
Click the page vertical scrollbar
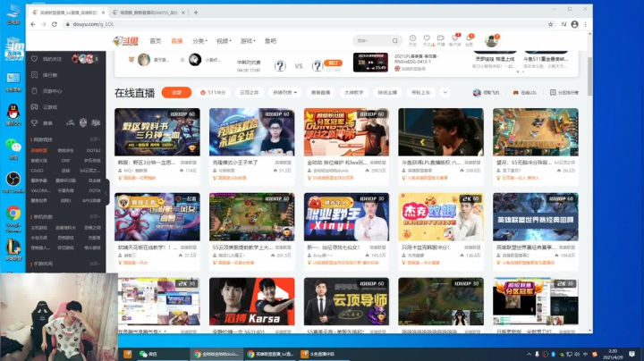(589, 77)
